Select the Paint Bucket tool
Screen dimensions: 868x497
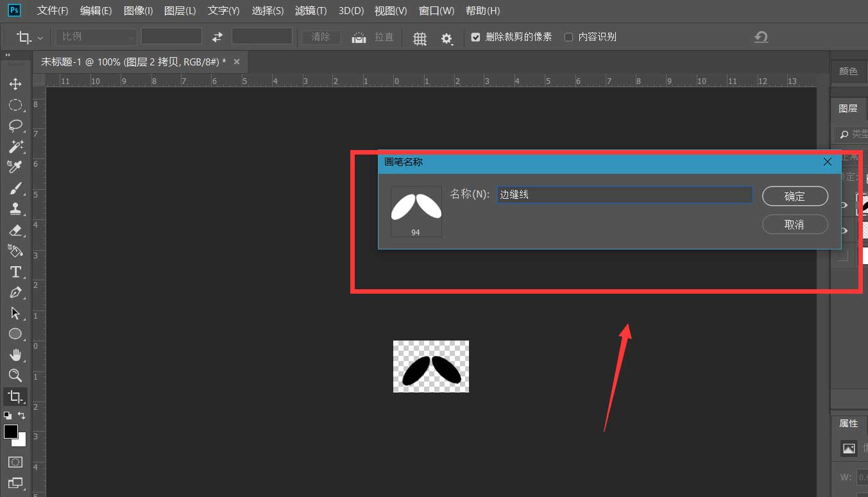tap(15, 250)
